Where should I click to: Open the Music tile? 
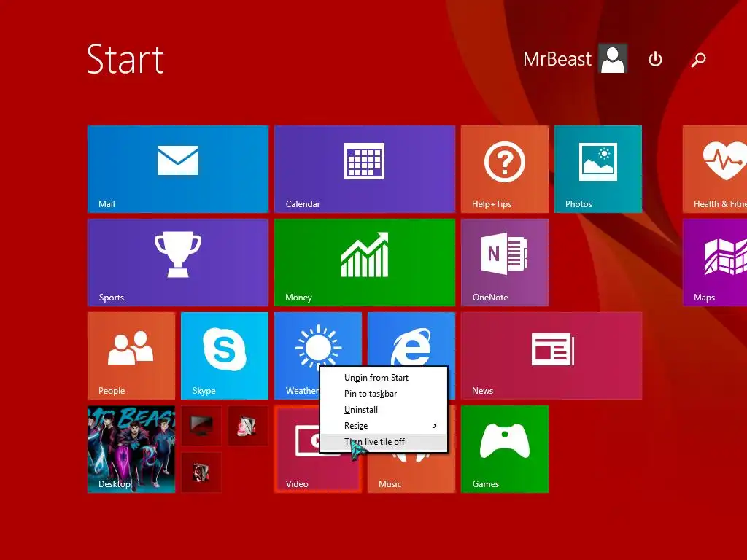point(411,472)
